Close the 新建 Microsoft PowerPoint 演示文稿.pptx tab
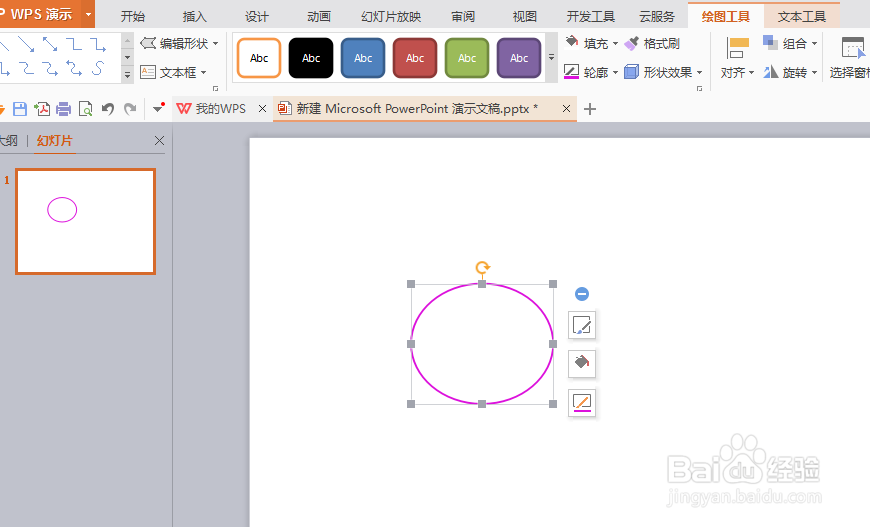Viewport: 870px width, 527px height. [566, 109]
